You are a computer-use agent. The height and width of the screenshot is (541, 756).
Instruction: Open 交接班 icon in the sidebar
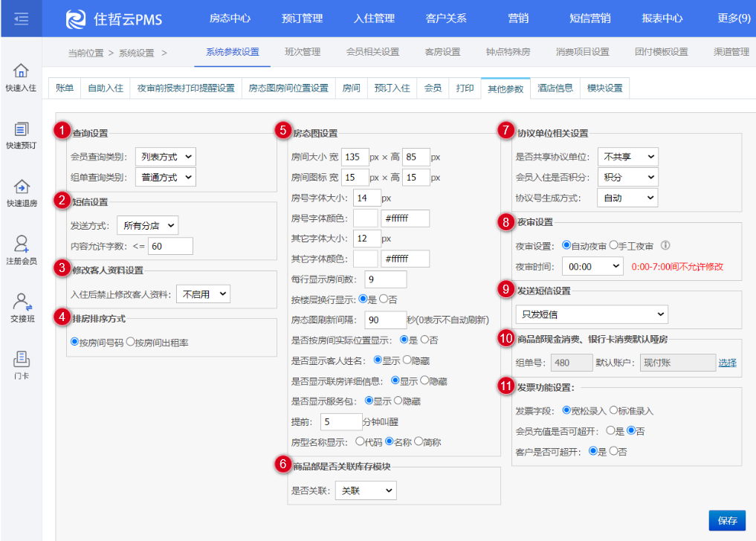pos(22,302)
